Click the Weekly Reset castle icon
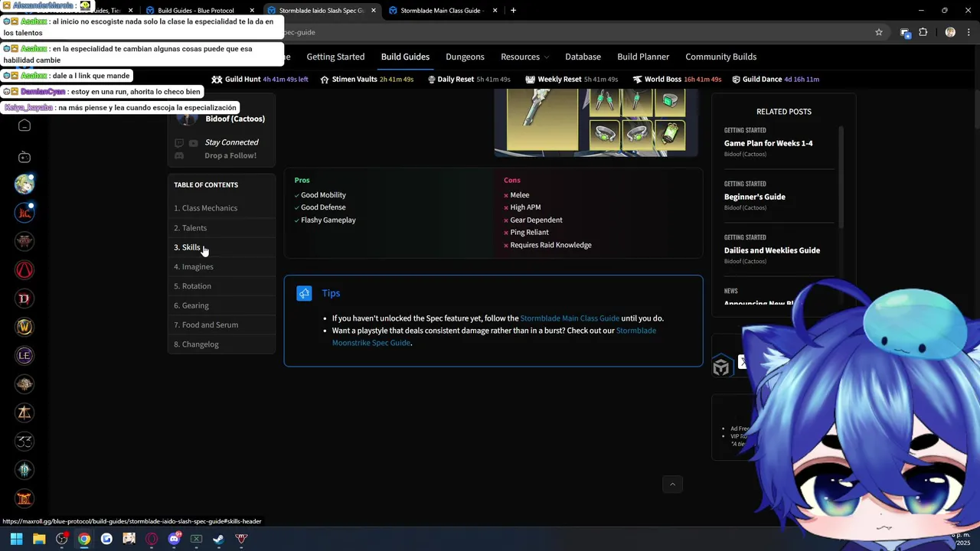Viewport: 980px width, 551px height. point(530,80)
